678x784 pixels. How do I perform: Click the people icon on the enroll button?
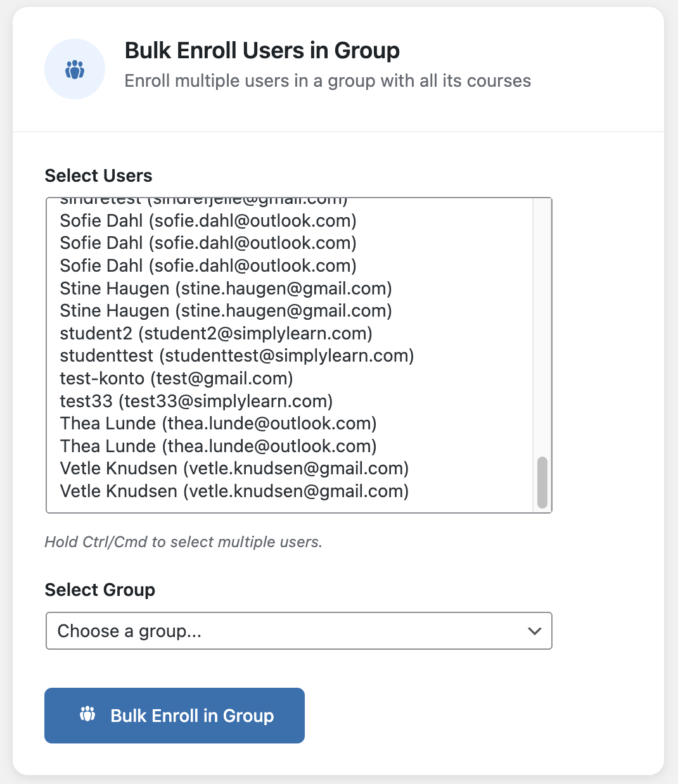[x=87, y=715]
